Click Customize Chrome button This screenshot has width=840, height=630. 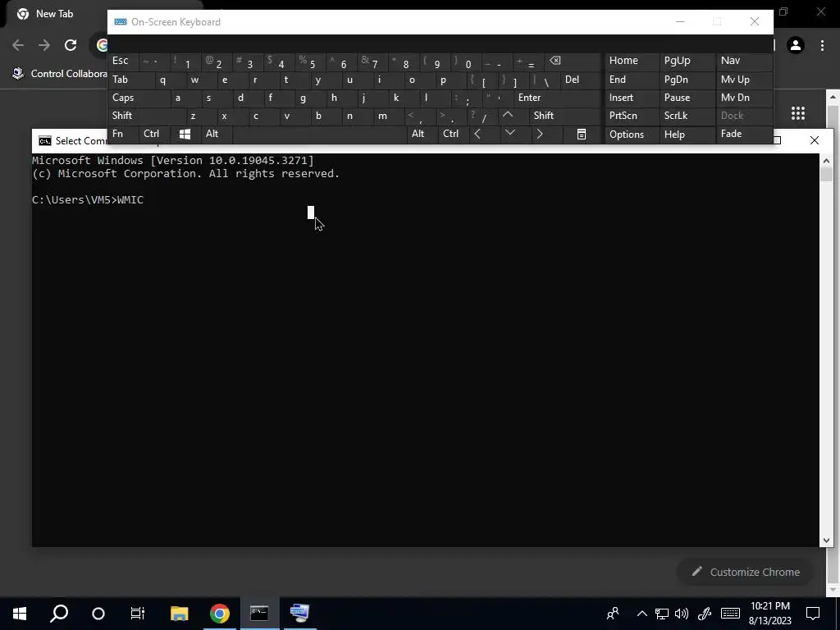[x=746, y=572]
